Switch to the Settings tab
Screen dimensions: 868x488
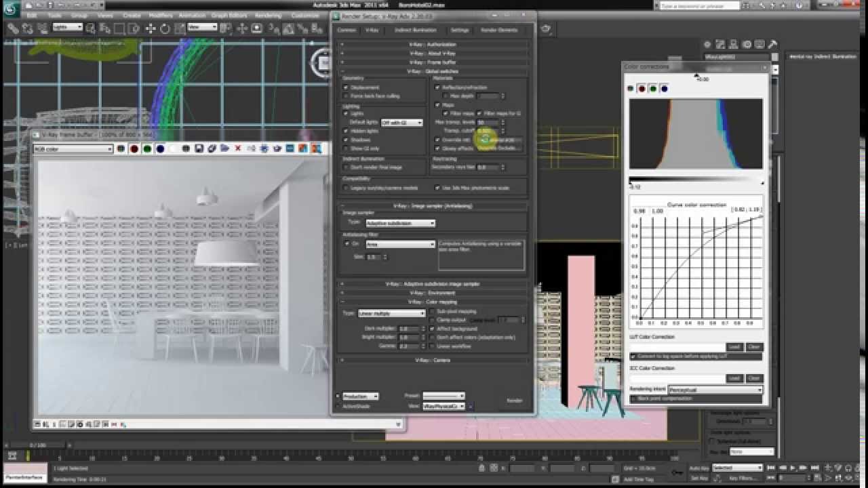point(460,30)
